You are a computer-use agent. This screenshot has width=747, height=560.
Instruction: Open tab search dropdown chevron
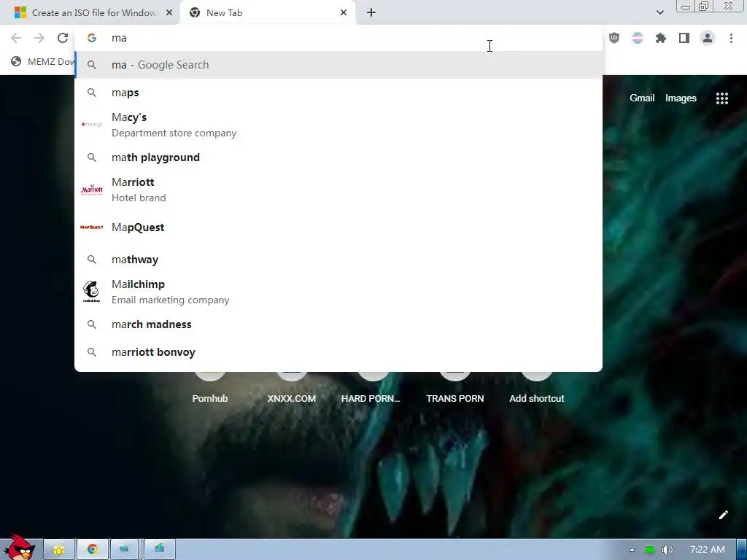(x=659, y=12)
